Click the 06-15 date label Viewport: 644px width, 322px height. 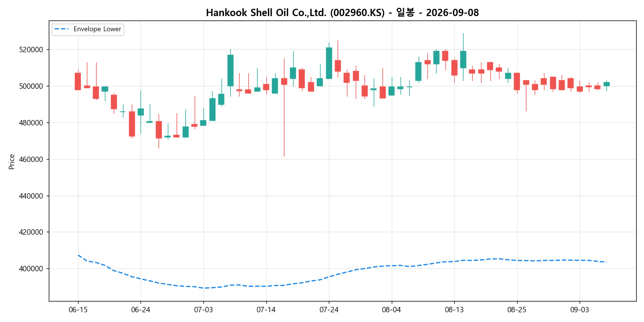(78, 310)
